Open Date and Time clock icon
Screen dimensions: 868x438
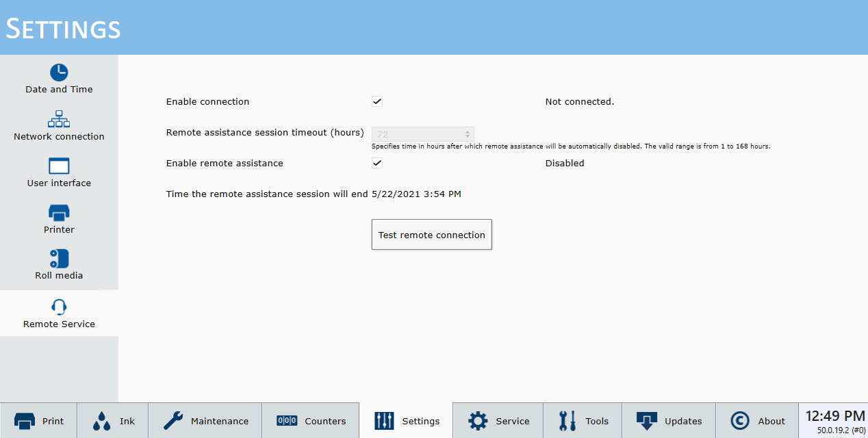[x=59, y=73]
